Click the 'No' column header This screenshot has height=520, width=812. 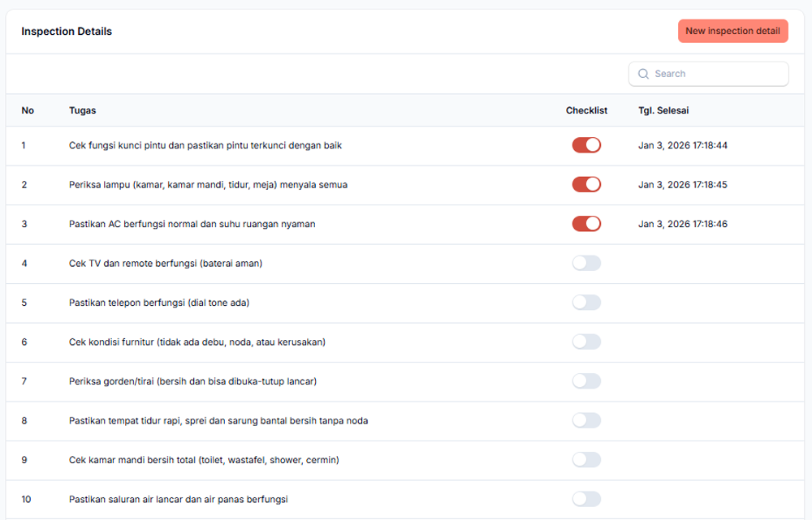[28, 110]
